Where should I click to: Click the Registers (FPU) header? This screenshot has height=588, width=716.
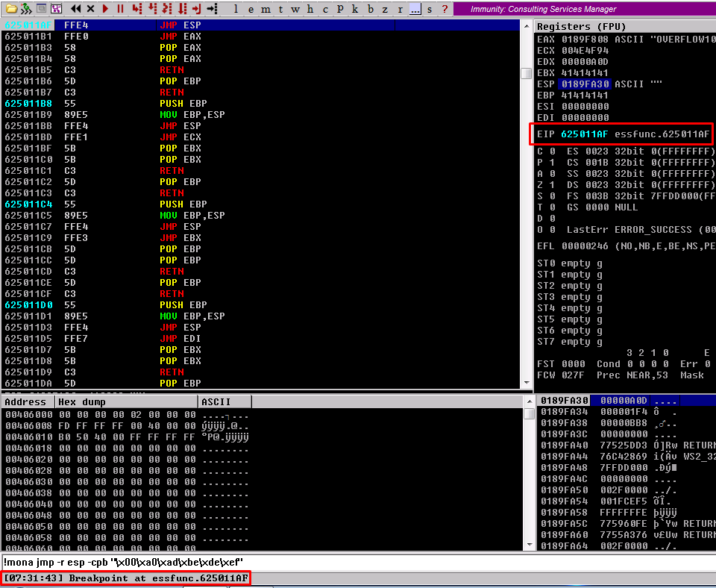581,27
